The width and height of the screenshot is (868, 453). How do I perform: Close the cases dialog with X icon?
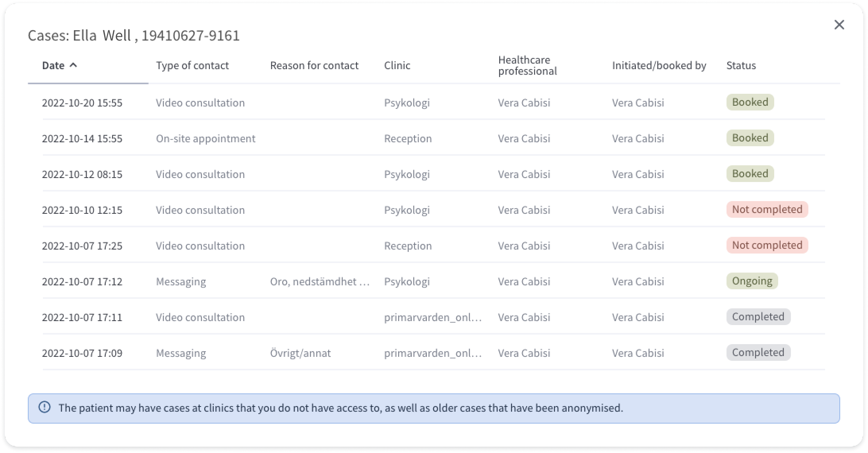(x=839, y=25)
